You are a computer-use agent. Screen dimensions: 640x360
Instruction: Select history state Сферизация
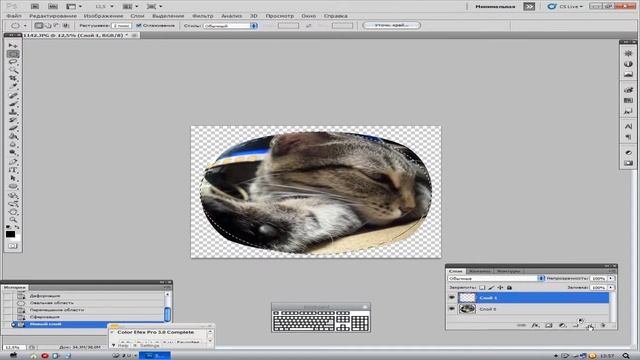coord(44,317)
